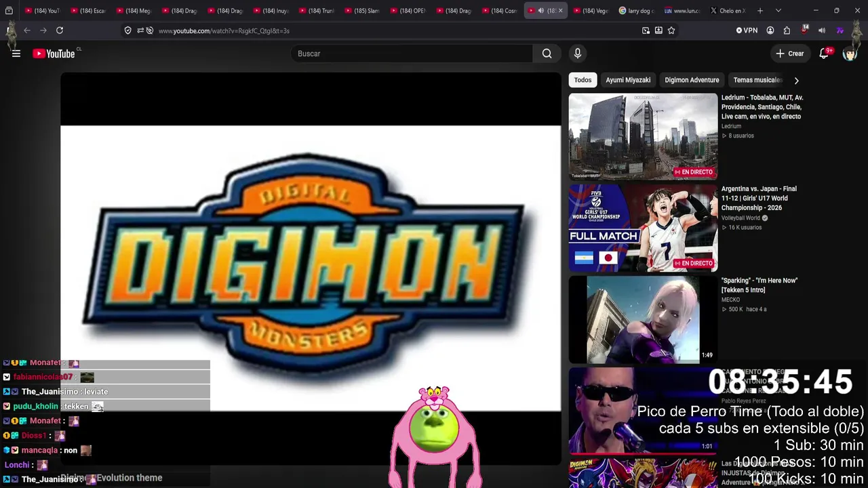868x488 pixels.
Task: Switch to the Chelo en X tab
Action: coord(727,11)
